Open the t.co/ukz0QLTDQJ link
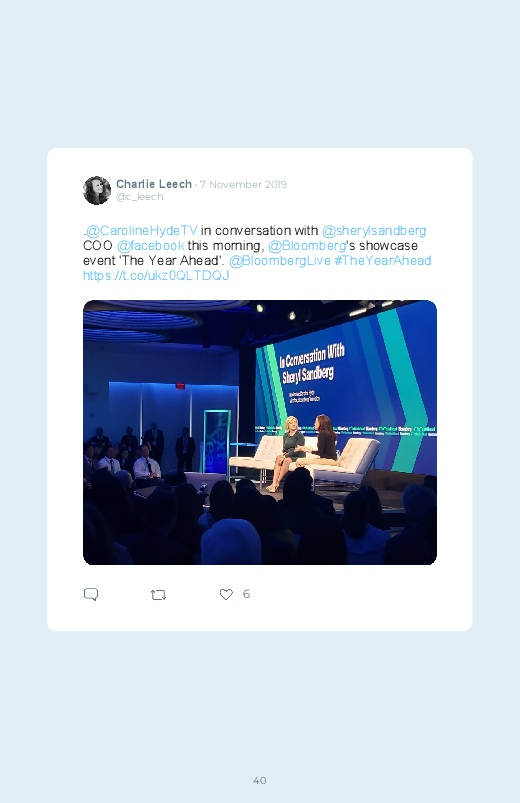The width and height of the screenshot is (520, 803). coord(156,276)
